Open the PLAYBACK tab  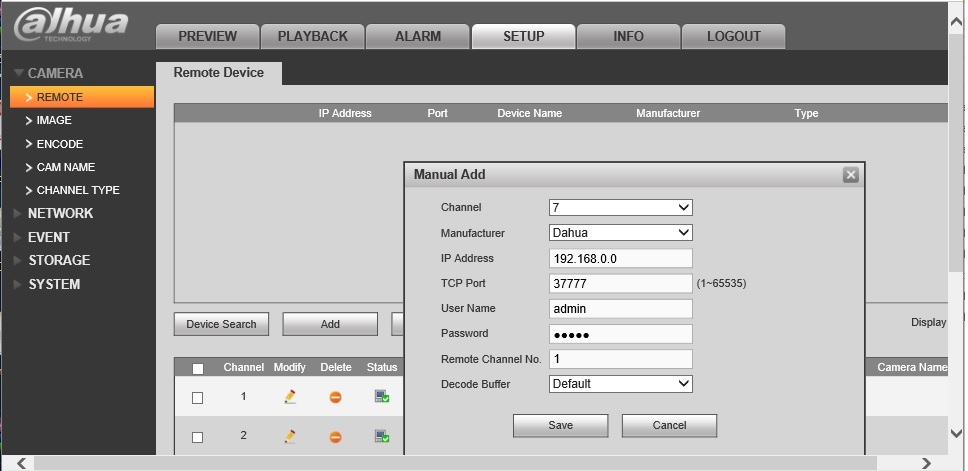312,36
